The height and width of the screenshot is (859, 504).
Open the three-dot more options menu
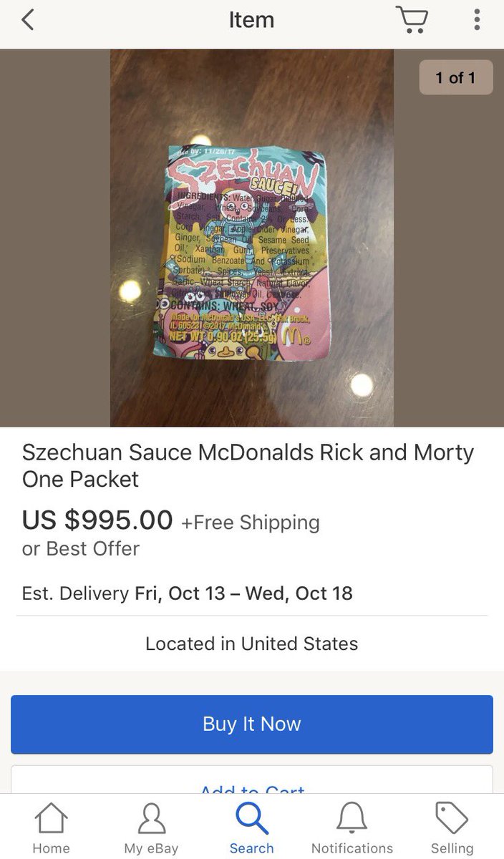tap(477, 19)
